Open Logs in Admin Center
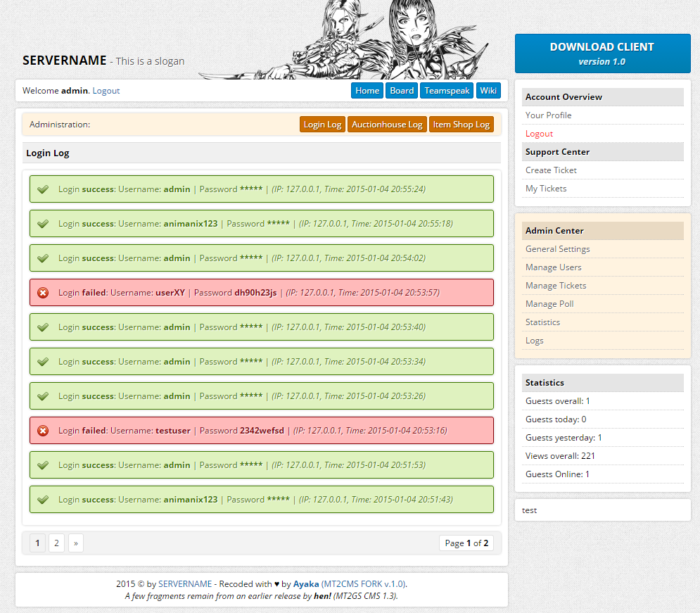 (535, 341)
